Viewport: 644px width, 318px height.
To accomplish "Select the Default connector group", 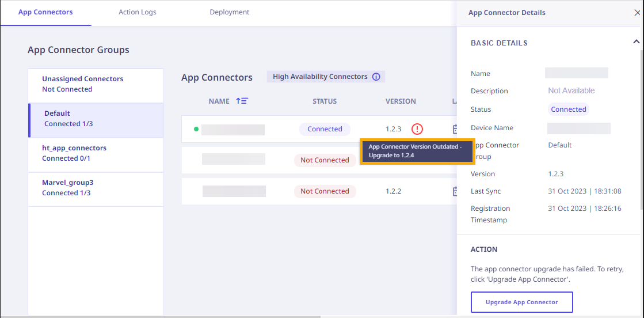I will [96, 120].
